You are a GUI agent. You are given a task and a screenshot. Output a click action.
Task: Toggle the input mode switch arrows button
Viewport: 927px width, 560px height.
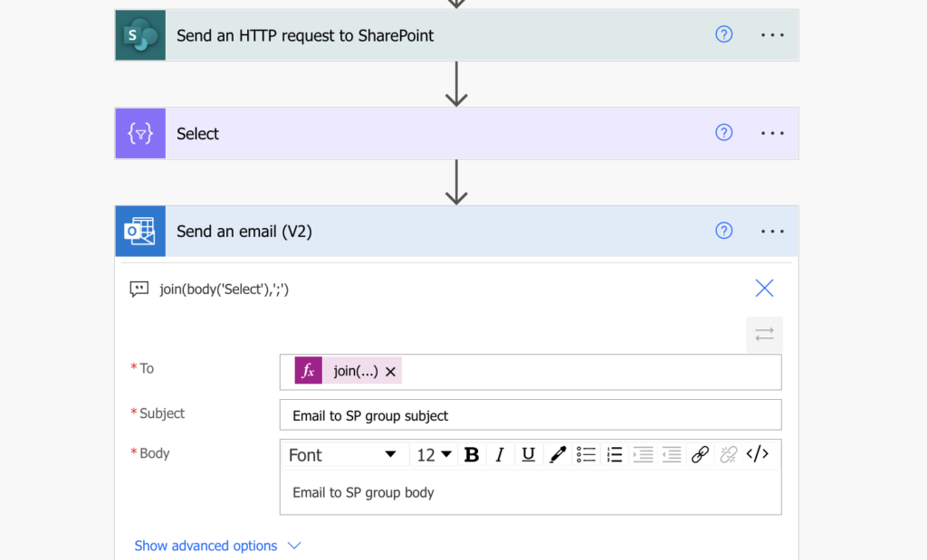764,335
